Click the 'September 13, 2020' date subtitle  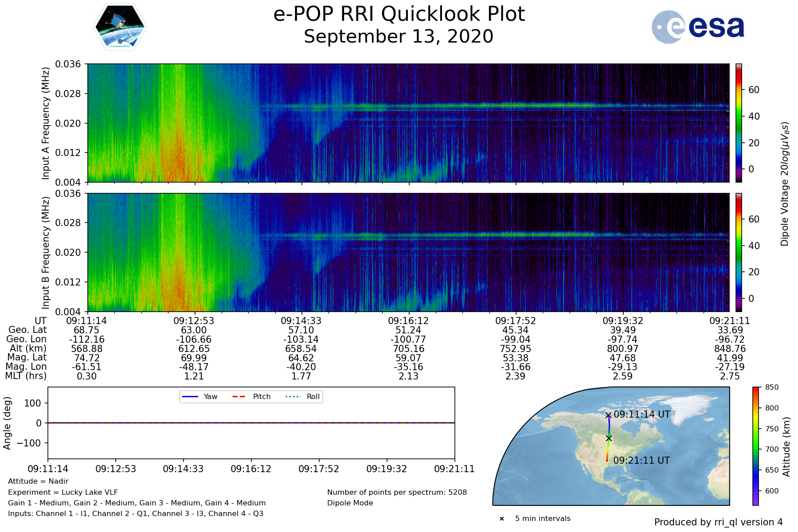coord(399,37)
